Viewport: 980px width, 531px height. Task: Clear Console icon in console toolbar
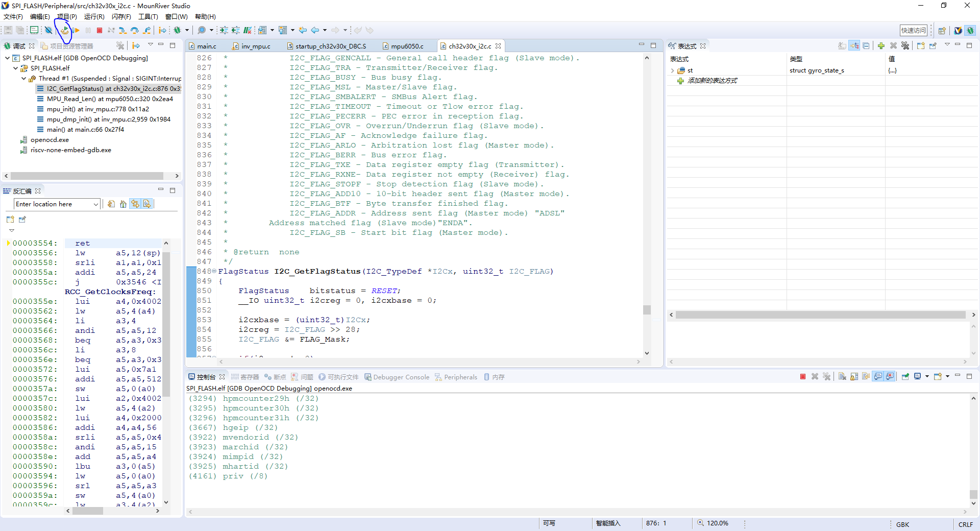coord(842,377)
